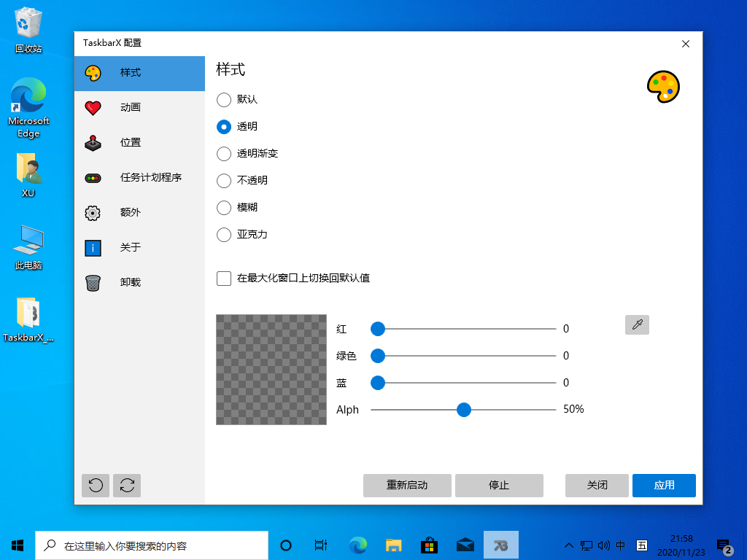Image resolution: width=747 pixels, height=560 pixels.
Task: Click the gear icon beside 额外
Action: click(x=93, y=212)
